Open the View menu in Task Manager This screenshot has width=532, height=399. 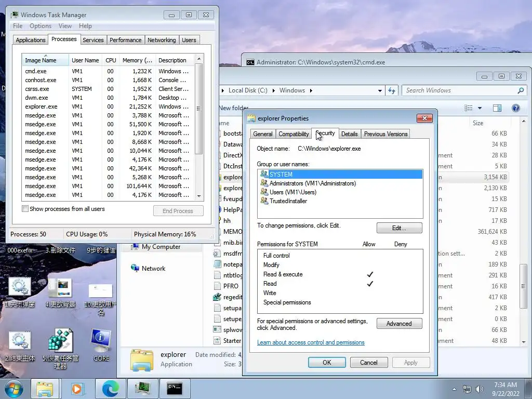coord(65,26)
